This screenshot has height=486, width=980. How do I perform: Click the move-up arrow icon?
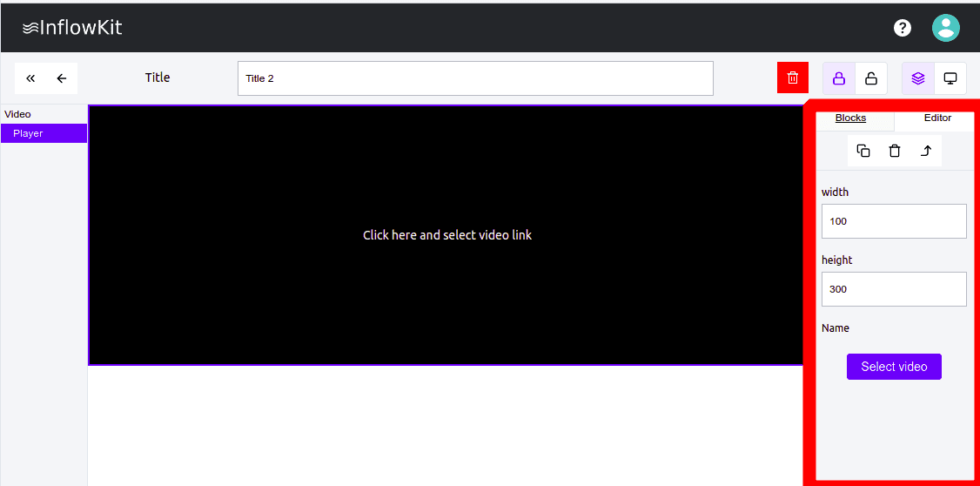926,151
